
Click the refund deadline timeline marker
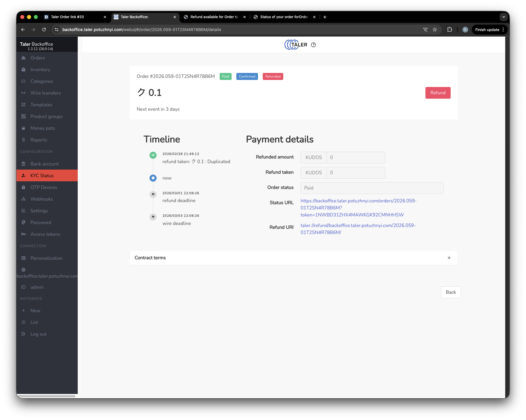coord(153,194)
